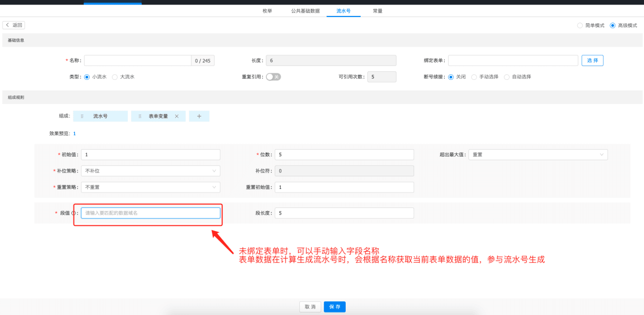This screenshot has width=644, height=315.
Task: Click the 保存 button
Action: (335, 307)
